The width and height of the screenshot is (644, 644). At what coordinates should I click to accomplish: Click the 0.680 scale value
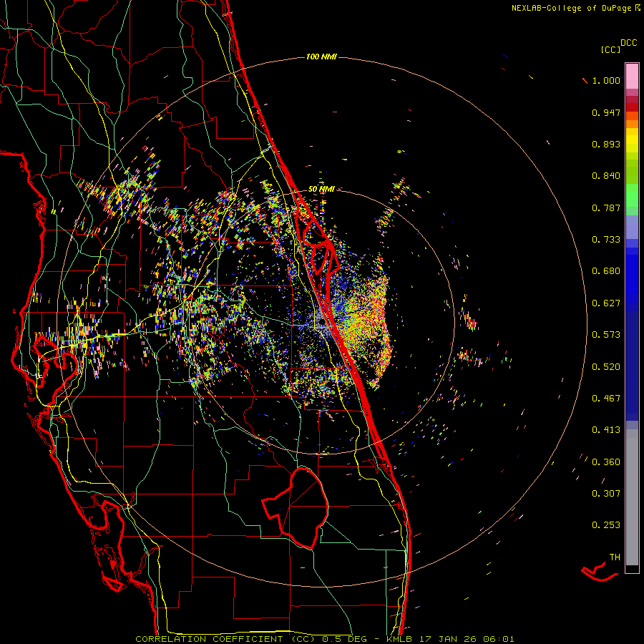click(x=606, y=271)
